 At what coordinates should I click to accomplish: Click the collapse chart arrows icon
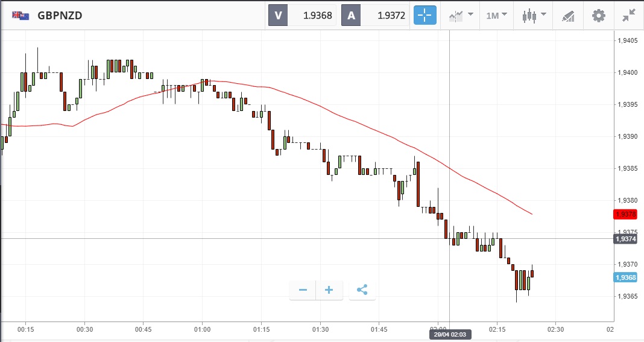629,16
